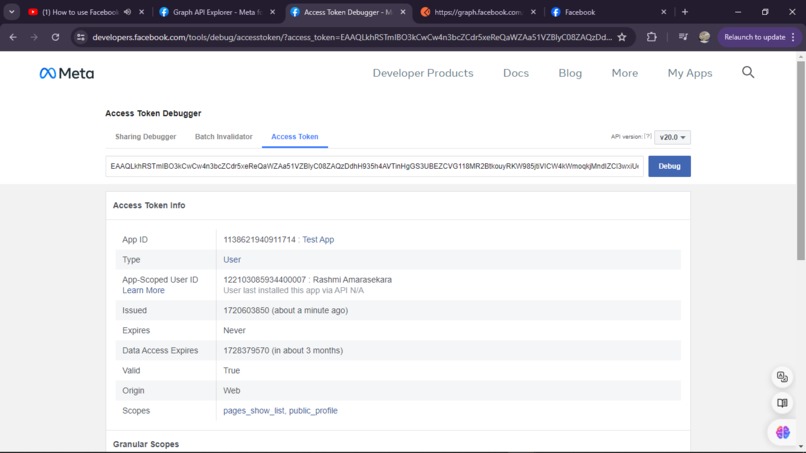Screen dimensions: 806x453
Task: Go back to previous page
Action: click(x=13, y=37)
